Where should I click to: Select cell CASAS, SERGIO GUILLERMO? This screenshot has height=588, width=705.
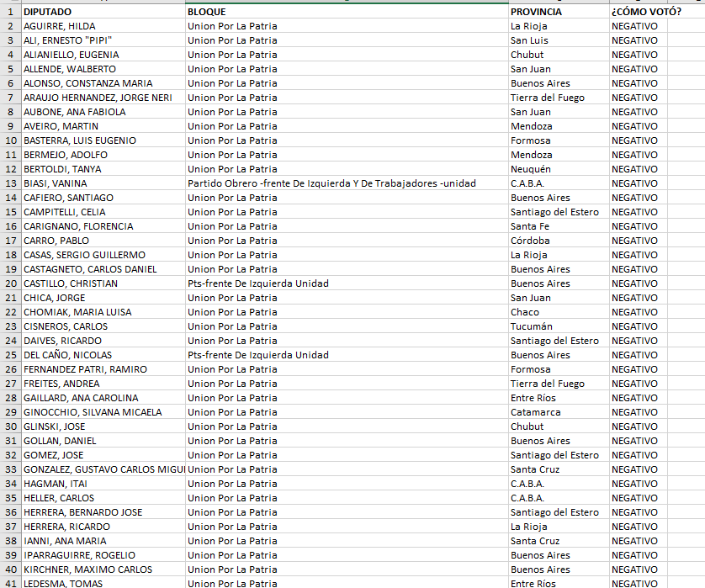[103, 255]
